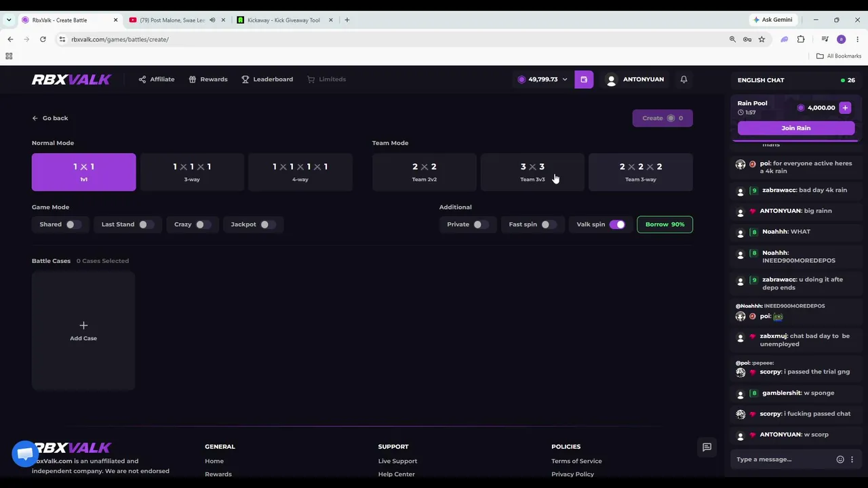Open chat options three-dot menu
This screenshot has height=488, width=868.
click(x=852, y=460)
